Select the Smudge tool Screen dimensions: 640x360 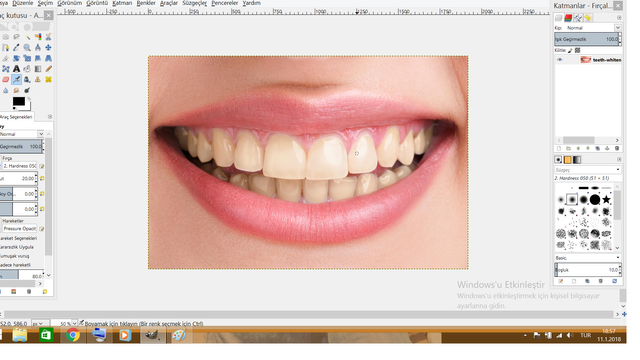16,90
